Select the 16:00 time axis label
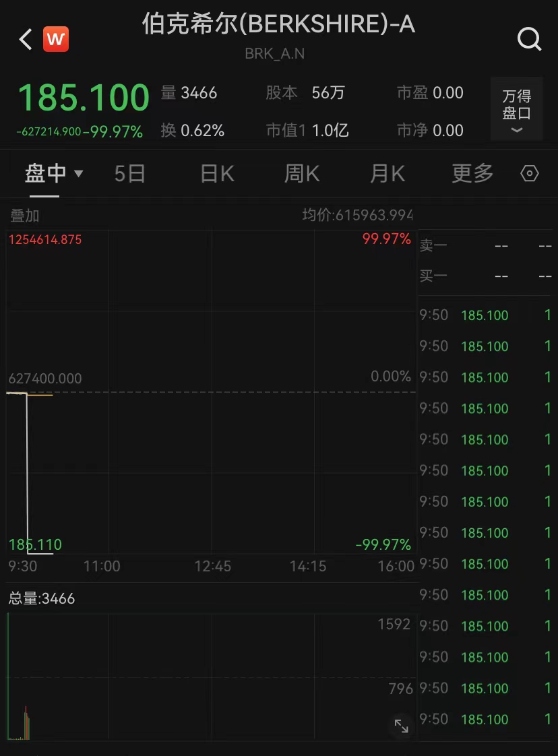Viewport: 558px width, 756px height. (x=396, y=566)
